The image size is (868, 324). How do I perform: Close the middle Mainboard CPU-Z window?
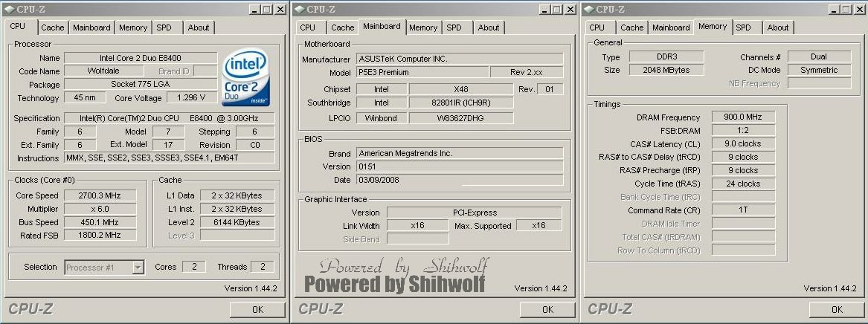(x=570, y=10)
